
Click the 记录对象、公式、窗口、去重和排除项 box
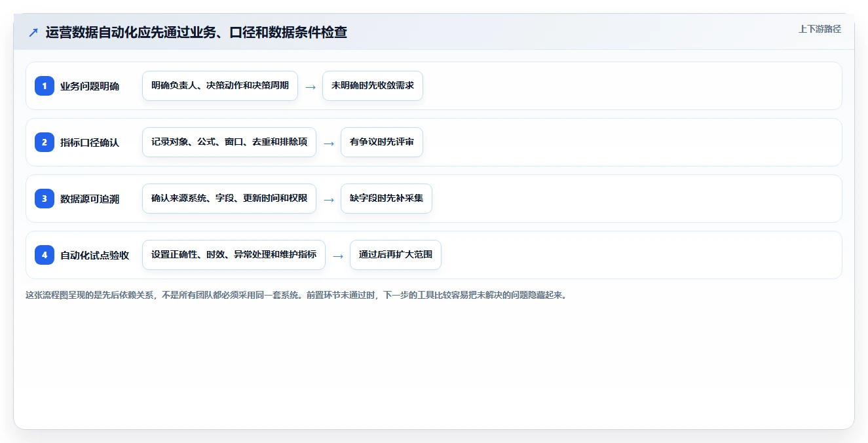[x=229, y=142]
